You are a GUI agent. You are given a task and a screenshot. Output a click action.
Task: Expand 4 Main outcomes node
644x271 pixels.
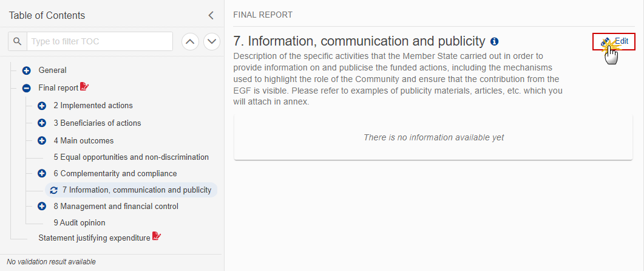(42, 140)
